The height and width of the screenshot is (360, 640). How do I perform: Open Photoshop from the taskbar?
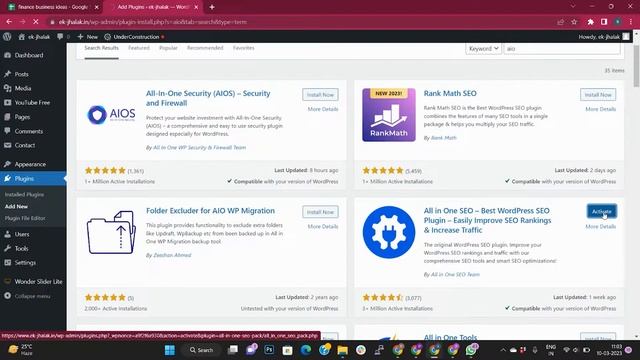(x=269, y=350)
